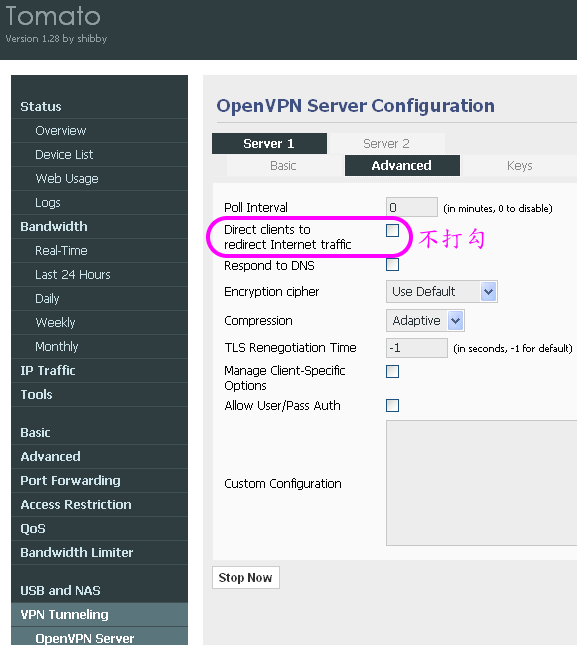Click '(in seconds, -1 for default)' hint text
This screenshot has height=645, width=577.
(x=513, y=349)
